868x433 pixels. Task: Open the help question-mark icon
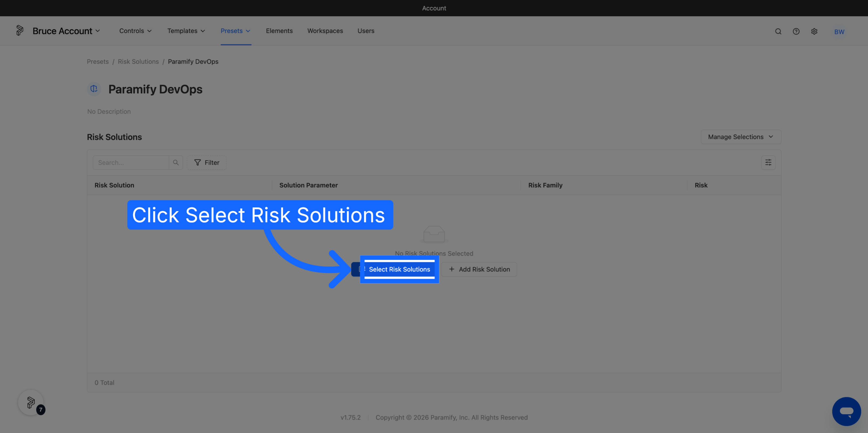[x=796, y=31]
